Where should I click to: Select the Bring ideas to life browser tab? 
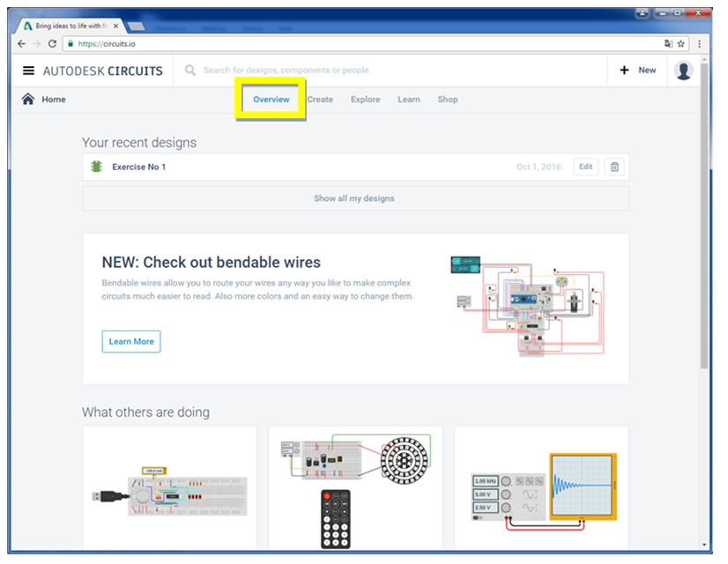(x=70, y=26)
